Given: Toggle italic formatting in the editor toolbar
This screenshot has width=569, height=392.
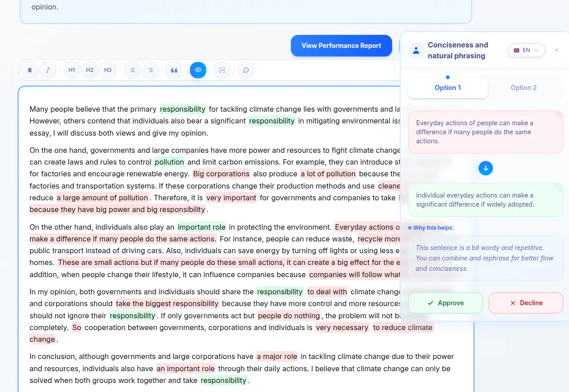Looking at the screenshot, I should pyautogui.click(x=48, y=70).
